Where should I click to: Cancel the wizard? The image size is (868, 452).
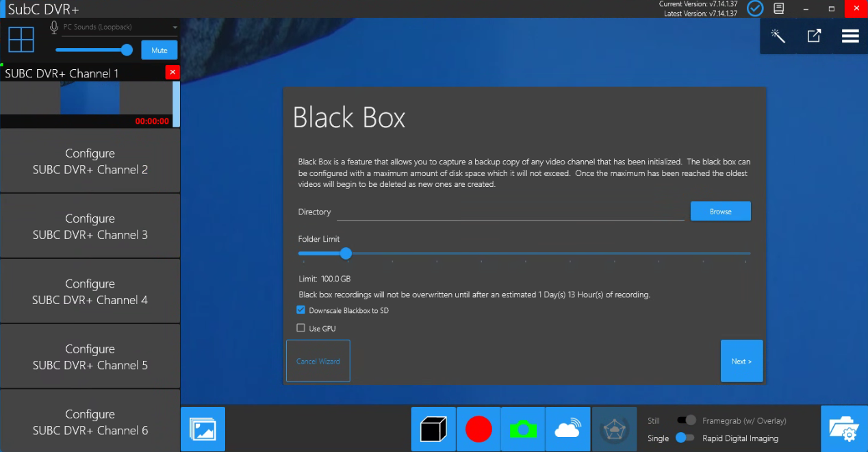[318, 361]
